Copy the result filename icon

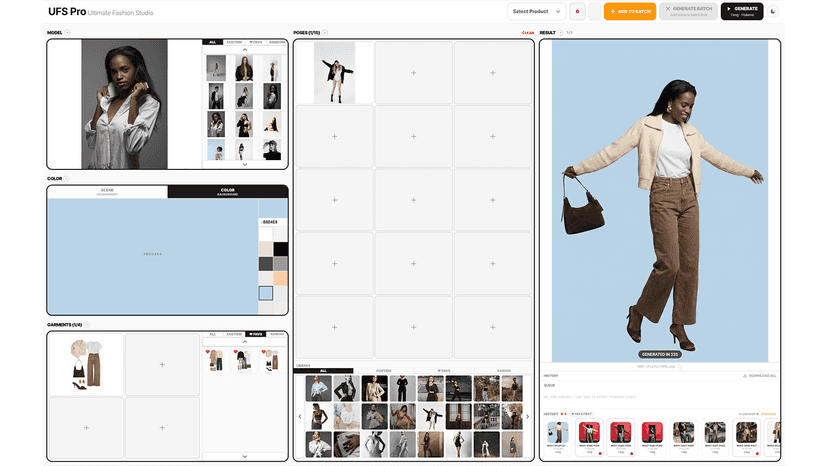(680, 367)
